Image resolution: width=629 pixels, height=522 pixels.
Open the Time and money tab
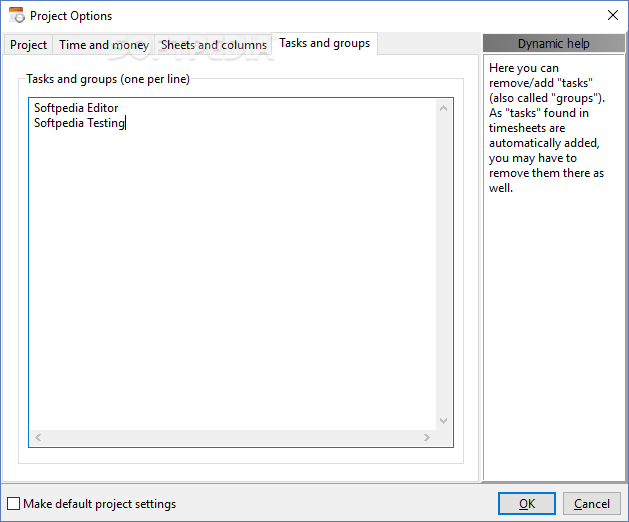pos(103,45)
